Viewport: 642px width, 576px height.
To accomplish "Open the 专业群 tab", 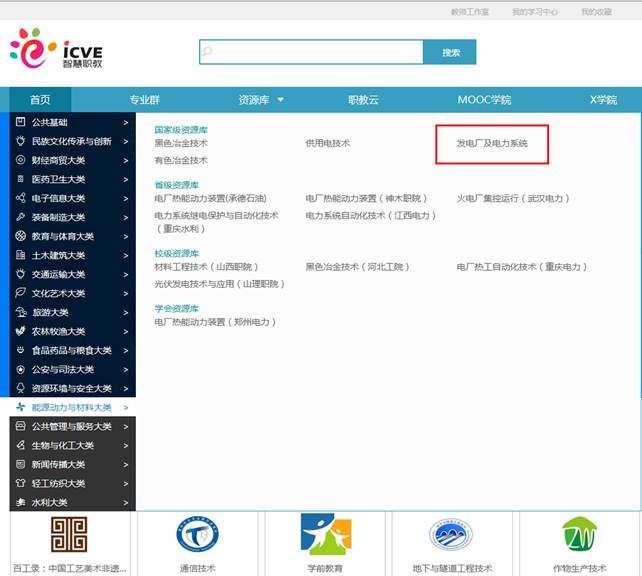I will (x=145, y=99).
